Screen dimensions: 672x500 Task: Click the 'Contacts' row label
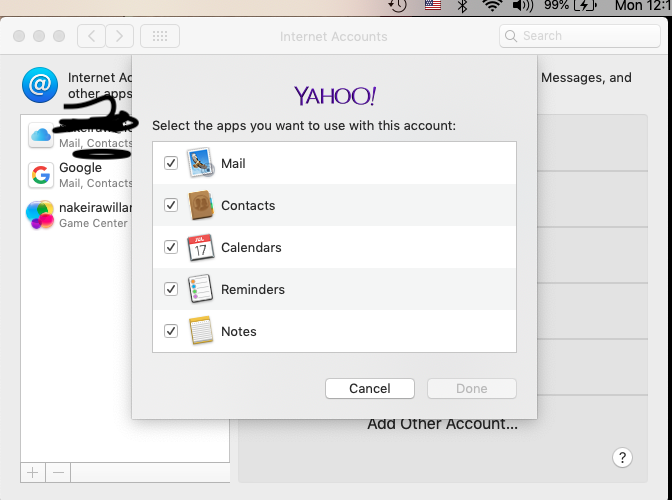pyautogui.click(x=248, y=206)
